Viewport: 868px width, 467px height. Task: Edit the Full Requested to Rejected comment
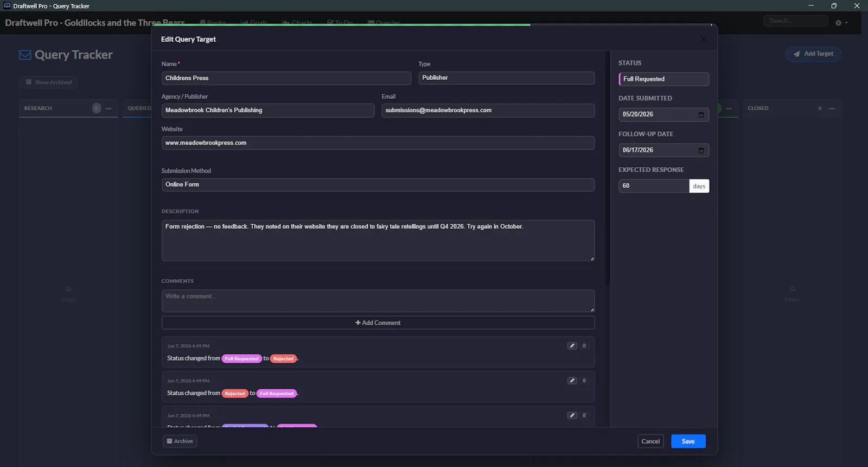(572, 346)
